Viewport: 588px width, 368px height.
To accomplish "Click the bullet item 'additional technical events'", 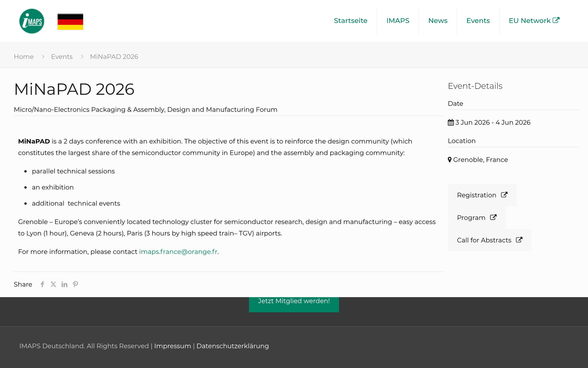I will 76,204.
